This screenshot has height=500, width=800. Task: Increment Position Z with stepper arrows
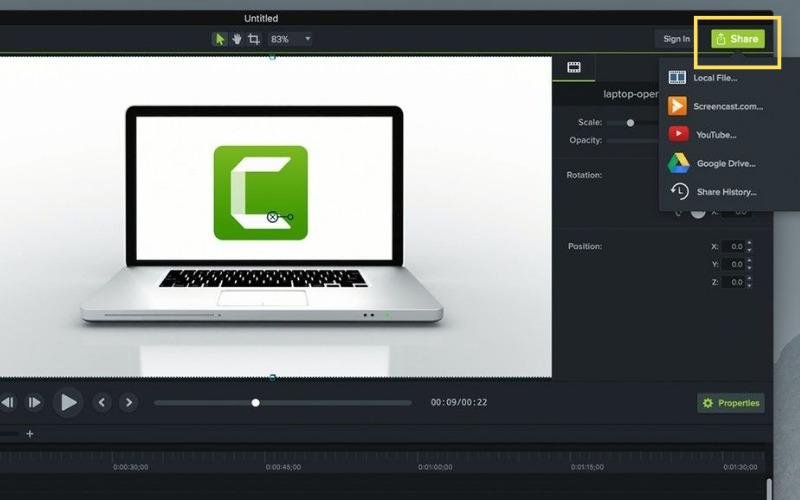click(749, 279)
